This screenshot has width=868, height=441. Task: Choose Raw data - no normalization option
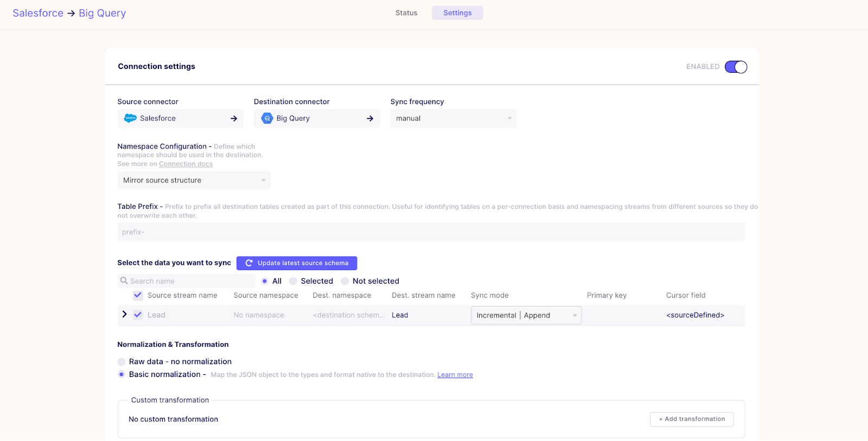click(x=122, y=362)
